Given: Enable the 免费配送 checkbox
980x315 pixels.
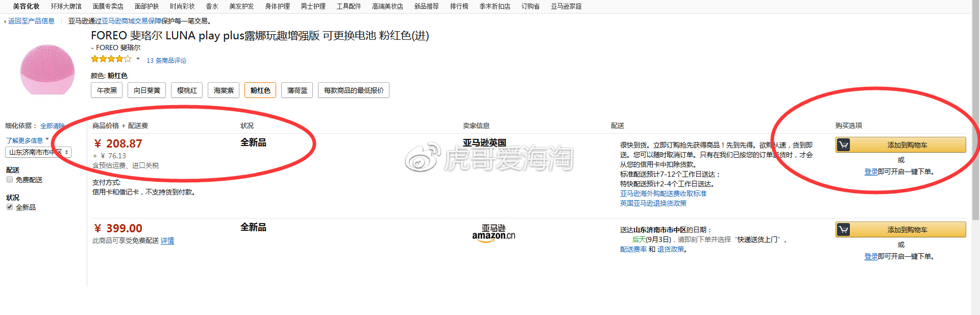Looking at the screenshot, I should pos(10,180).
